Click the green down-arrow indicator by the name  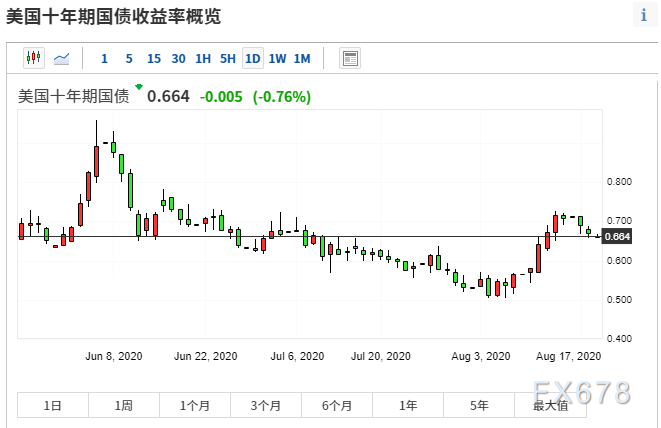139,87
